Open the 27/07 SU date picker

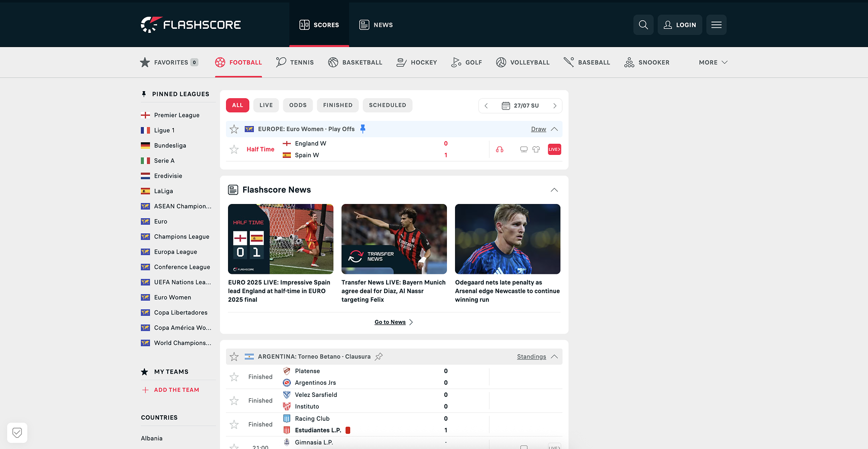(x=520, y=106)
